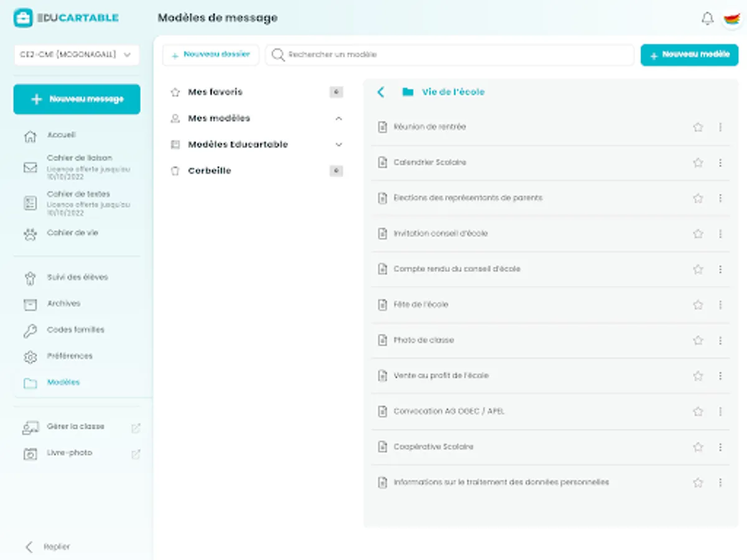Open the user profile avatar
The height and width of the screenshot is (560, 747).
[x=732, y=19]
